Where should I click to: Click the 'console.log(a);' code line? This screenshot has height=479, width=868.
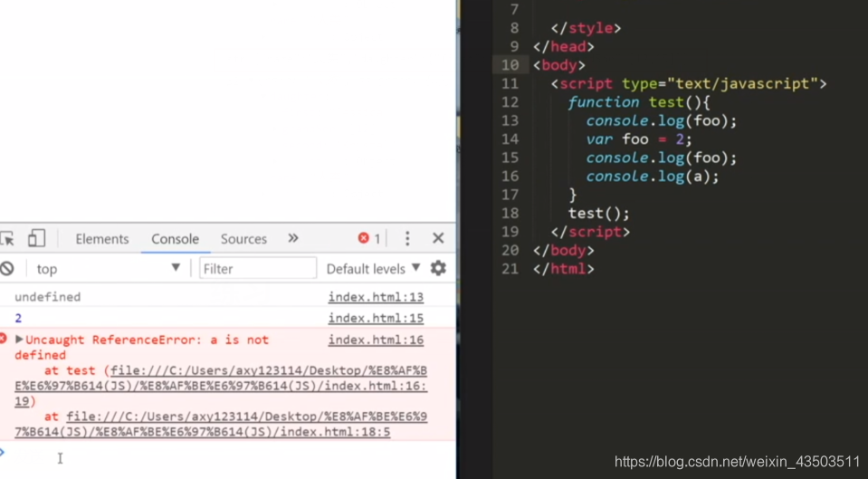click(x=652, y=176)
